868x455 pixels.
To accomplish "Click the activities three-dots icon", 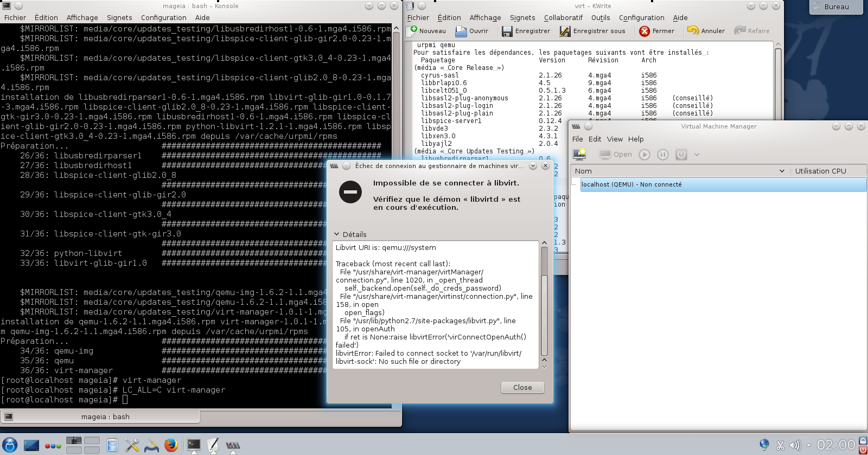I will click(x=53, y=446).
